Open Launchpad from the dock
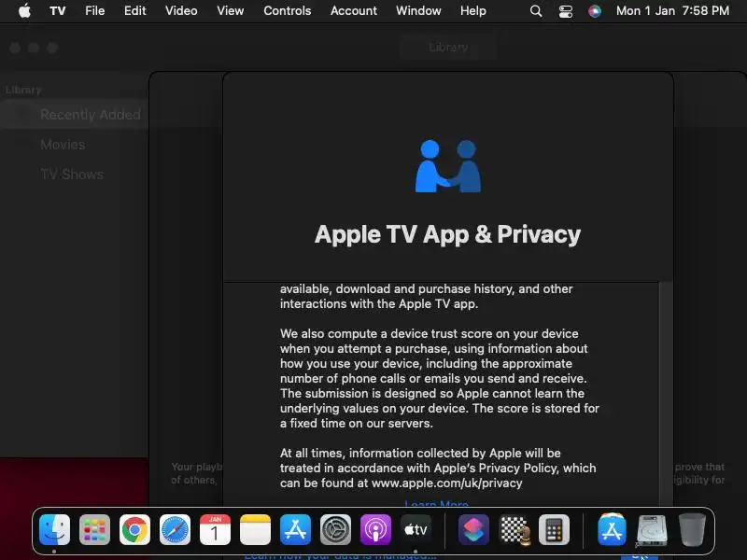Viewport: 747px width, 560px height. tap(94, 529)
